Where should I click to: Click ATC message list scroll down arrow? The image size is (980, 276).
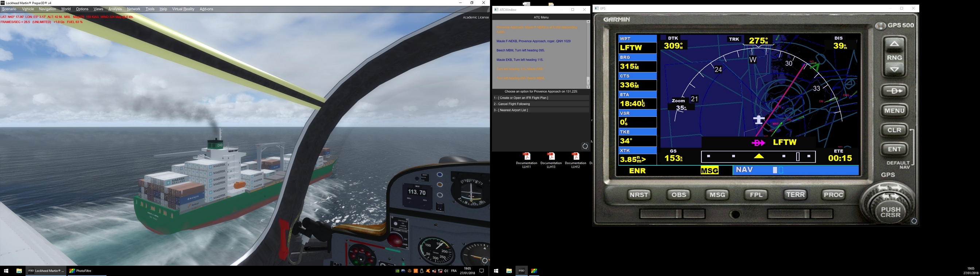[588, 87]
